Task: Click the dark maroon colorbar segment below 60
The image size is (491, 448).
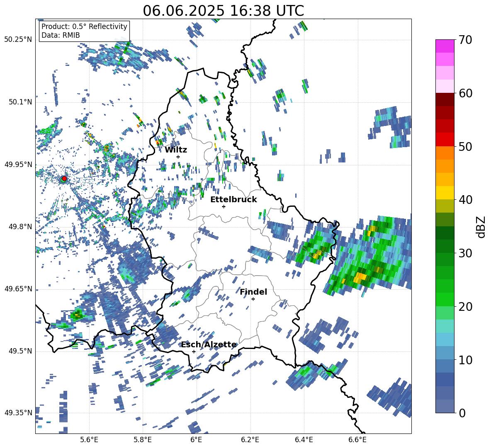Action: pyautogui.click(x=445, y=99)
